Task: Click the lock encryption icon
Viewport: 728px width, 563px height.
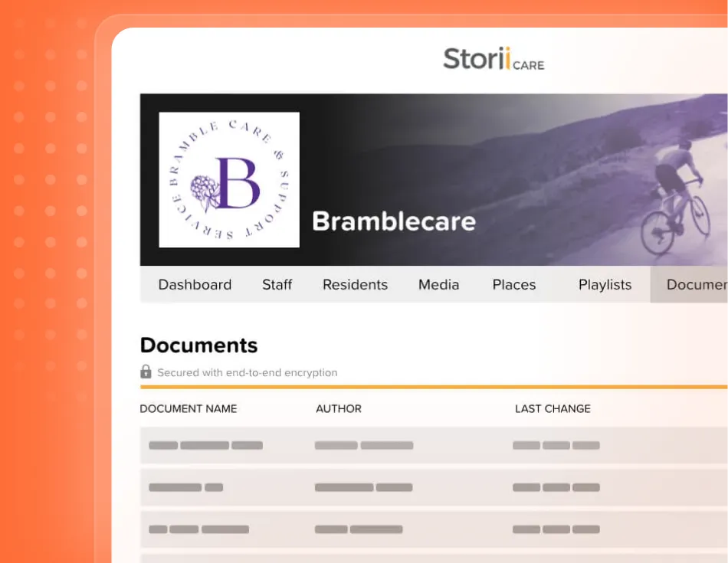Action: 146,372
